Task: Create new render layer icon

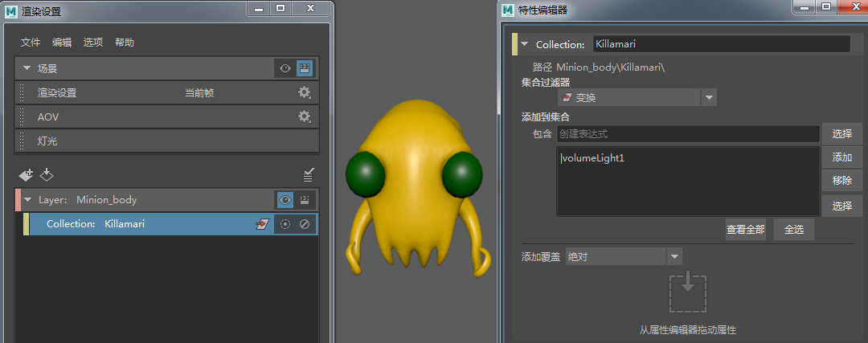Action: [26, 175]
